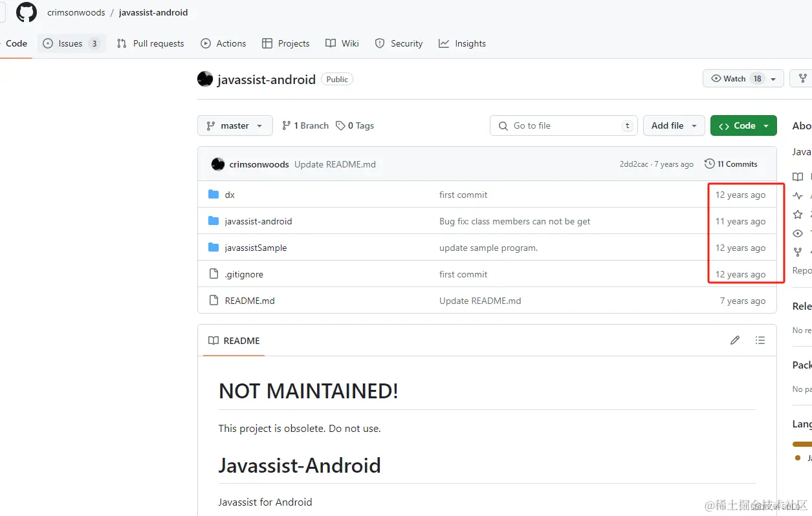Screen dimensions: 812x516
Task: Click the Public visibility badge
Action: tap(337, 79)
